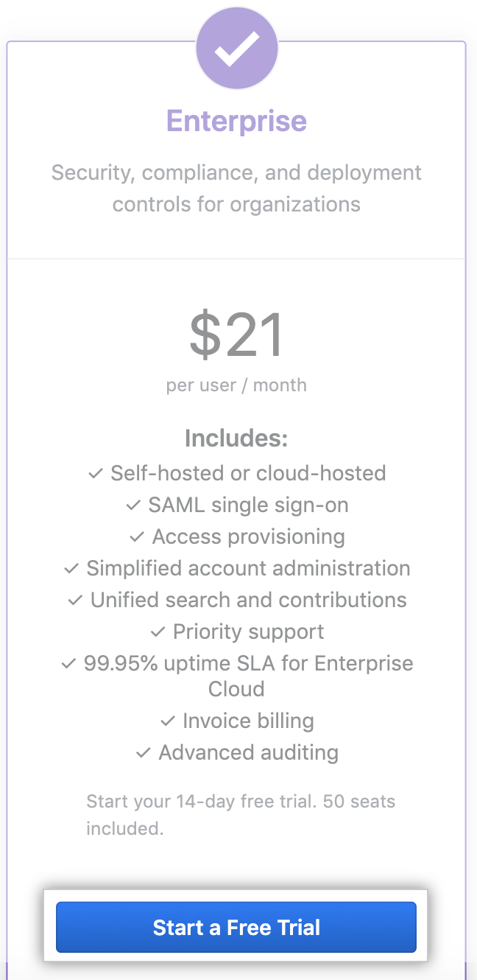This screenshot has height=980, width=477.
Task: Click checkmark beside Advanced auditing
Action: coord(144,753)
